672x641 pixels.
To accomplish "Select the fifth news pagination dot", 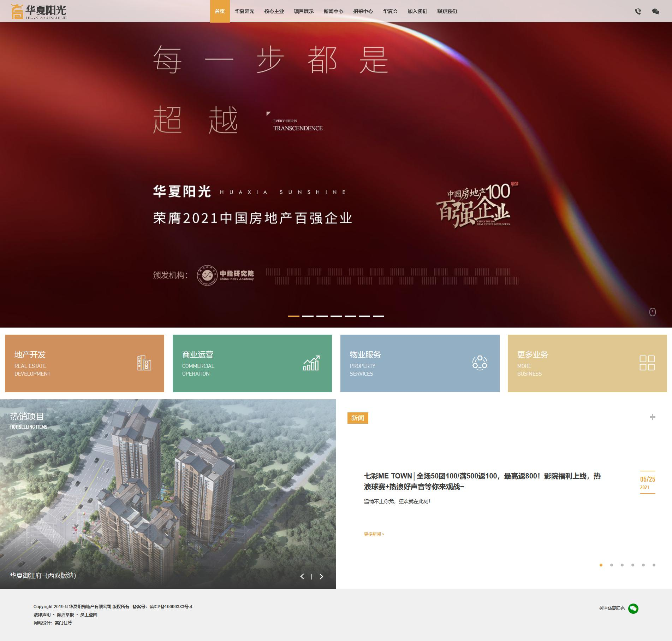I will pyautogui.click(x=643, y=565).
